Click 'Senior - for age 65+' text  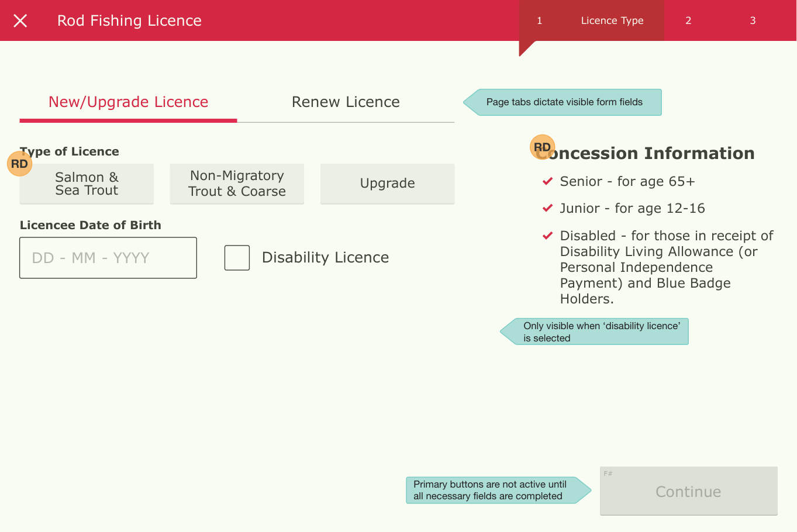(627, 182)
